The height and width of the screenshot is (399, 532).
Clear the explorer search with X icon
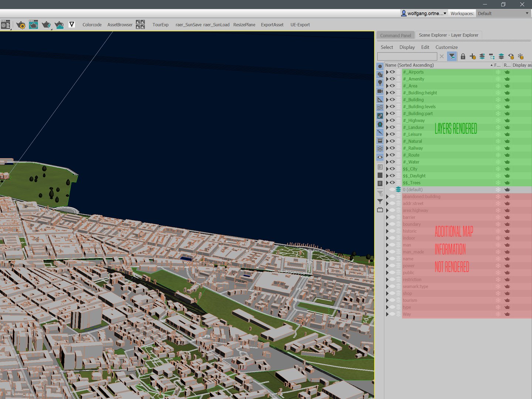coord(441,56)
